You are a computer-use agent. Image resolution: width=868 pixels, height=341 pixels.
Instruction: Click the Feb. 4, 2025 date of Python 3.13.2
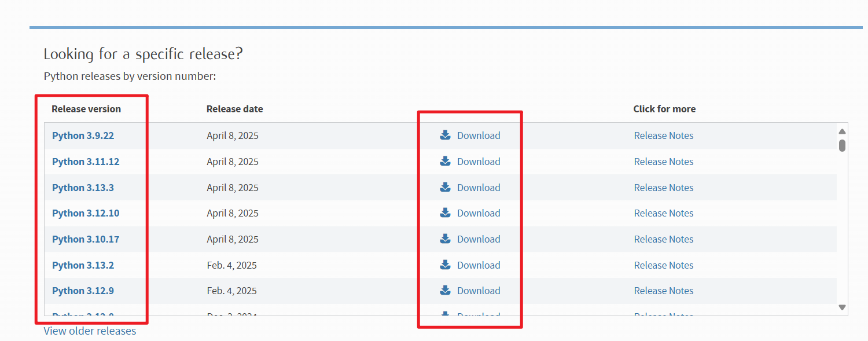click(231, 265)
